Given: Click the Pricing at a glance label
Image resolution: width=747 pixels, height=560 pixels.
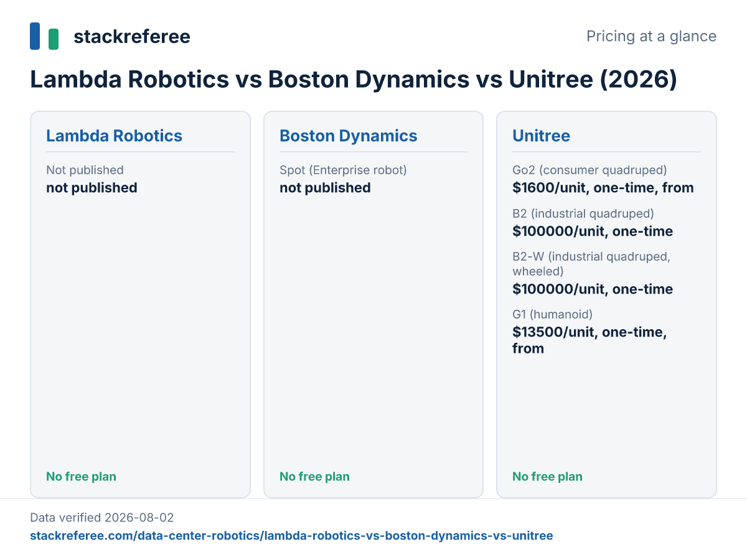Looking at the screenshot, I should point(651,36).
